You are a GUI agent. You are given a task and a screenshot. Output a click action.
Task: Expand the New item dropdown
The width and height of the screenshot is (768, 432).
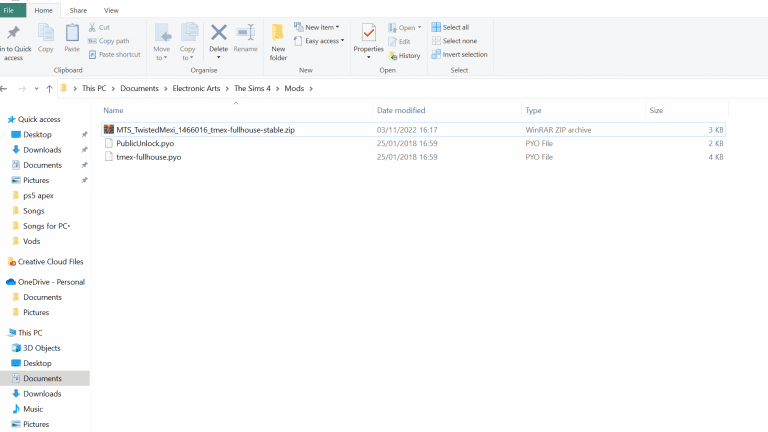[x=321, y=27]
